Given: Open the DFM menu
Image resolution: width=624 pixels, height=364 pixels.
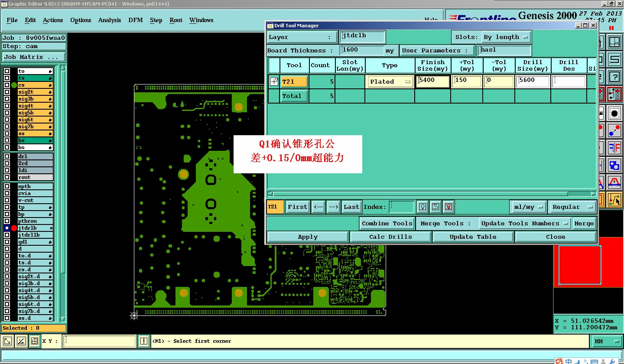Looking at the screenshot, I should tap(136, 20).
